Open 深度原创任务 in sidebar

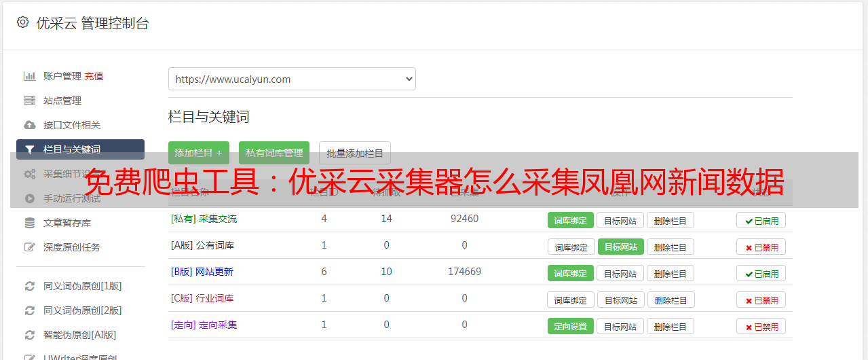(72, 247)
